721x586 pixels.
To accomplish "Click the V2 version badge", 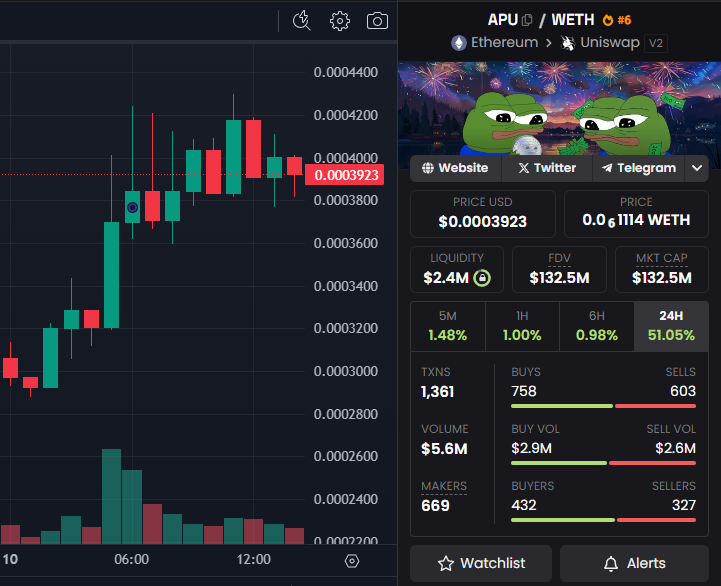I will pyautogui.click(x=656, y=43).
